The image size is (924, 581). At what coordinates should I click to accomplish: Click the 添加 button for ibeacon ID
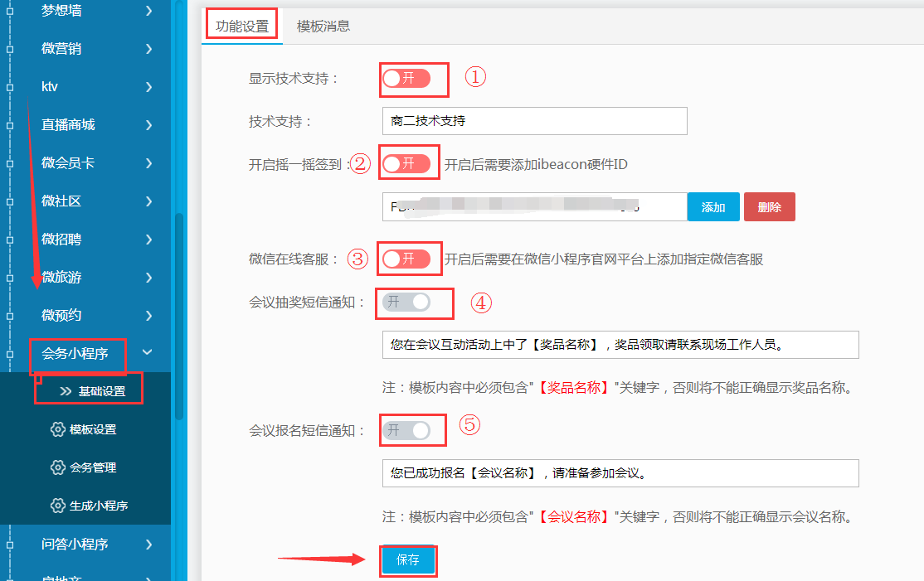point(713,207)
